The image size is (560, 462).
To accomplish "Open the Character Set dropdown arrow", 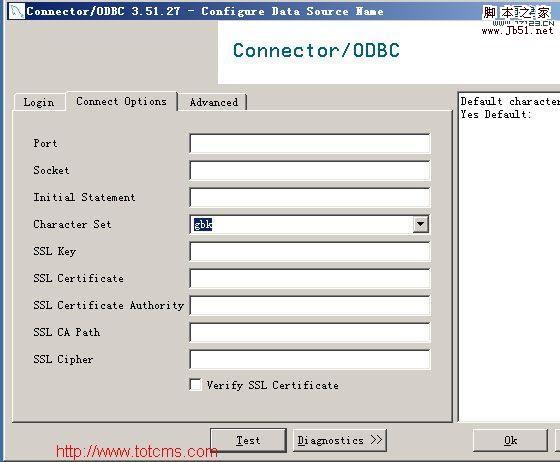I will 421,225.
